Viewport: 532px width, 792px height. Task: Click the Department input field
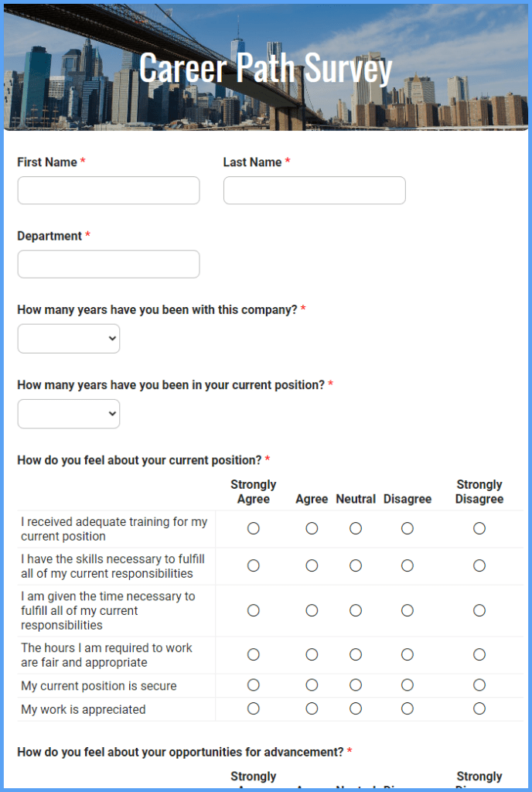coord(108,264)
